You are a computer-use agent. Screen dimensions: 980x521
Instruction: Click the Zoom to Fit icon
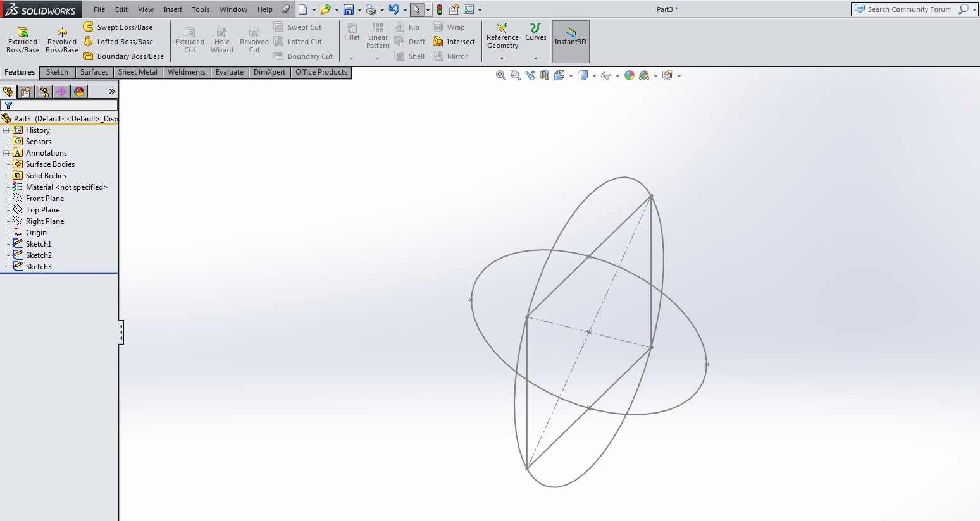(500, 75)
